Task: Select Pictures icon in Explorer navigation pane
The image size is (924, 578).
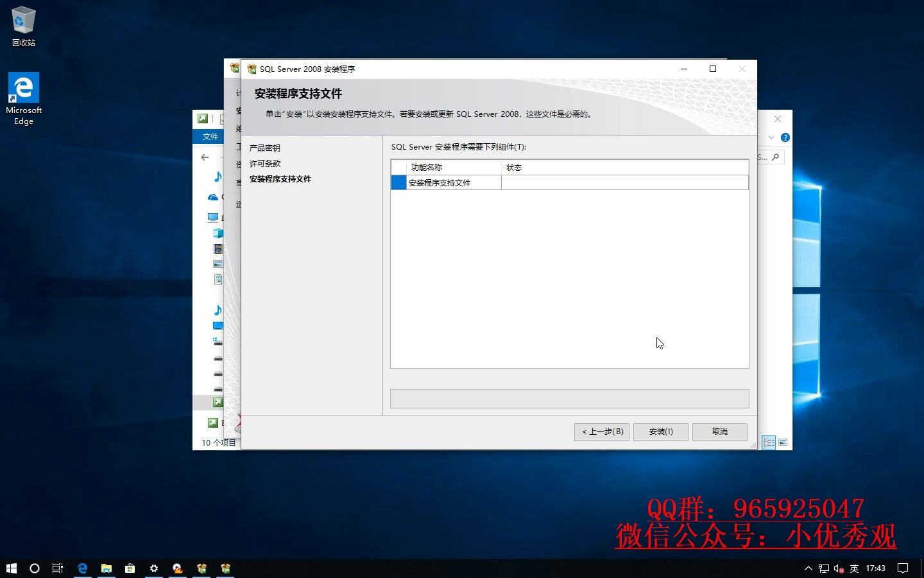Action: [x=218, y=264]
